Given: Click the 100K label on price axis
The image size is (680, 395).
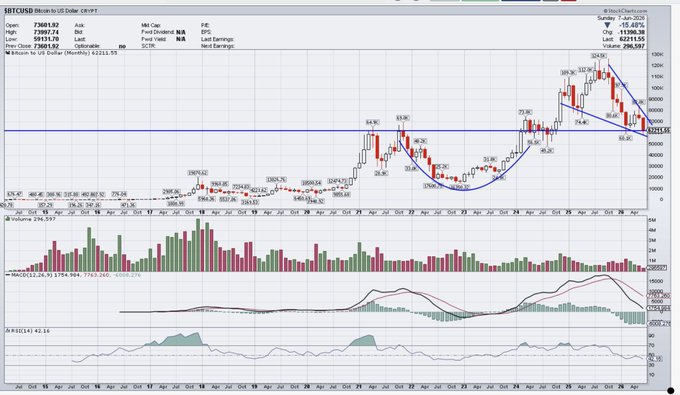Looking at the screenshot, I should click(657, 88).
